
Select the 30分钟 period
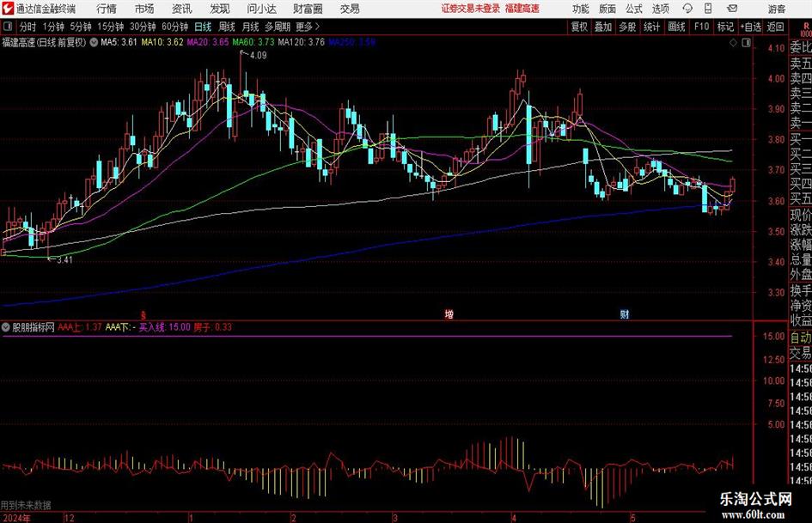pyautogui.click(x=143, y=27)
